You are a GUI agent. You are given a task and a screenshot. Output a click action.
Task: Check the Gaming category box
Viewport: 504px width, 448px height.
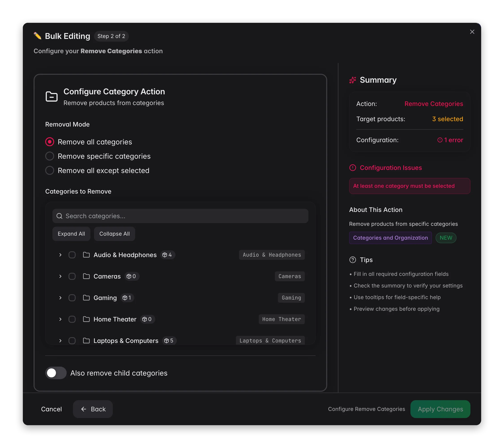(x=72, y=298)
